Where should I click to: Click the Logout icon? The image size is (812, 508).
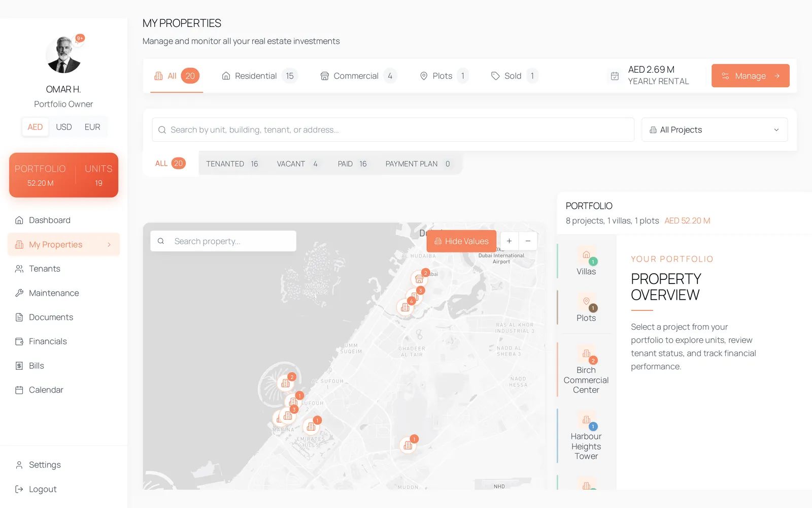19,489
